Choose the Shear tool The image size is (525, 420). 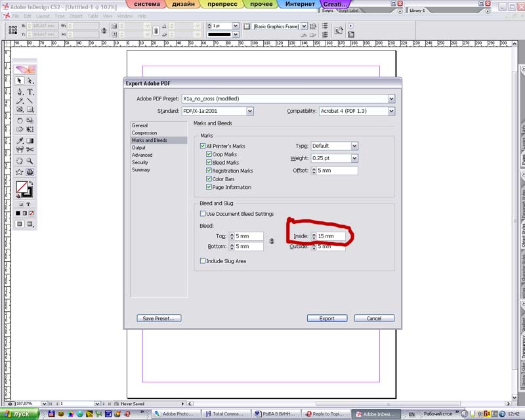click(x=20, y=129)
